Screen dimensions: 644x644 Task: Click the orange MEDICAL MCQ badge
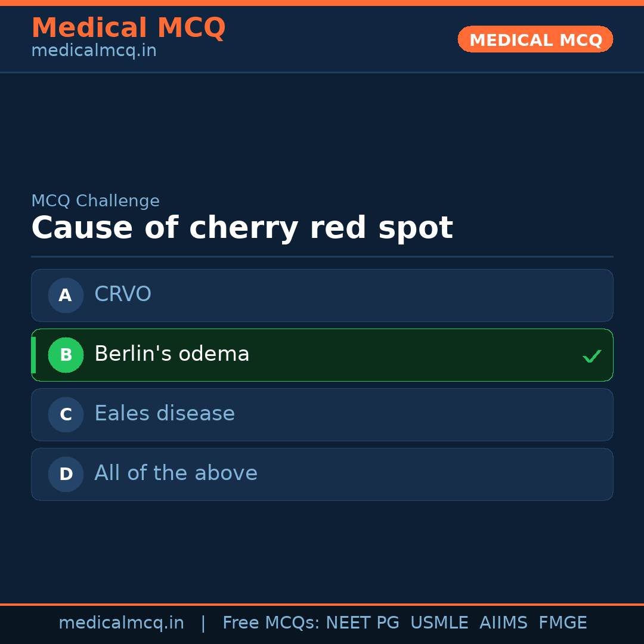(x=535, y=40)
